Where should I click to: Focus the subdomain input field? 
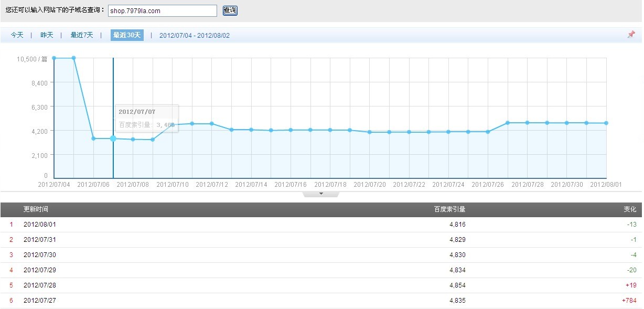click(x=163, y=11)
